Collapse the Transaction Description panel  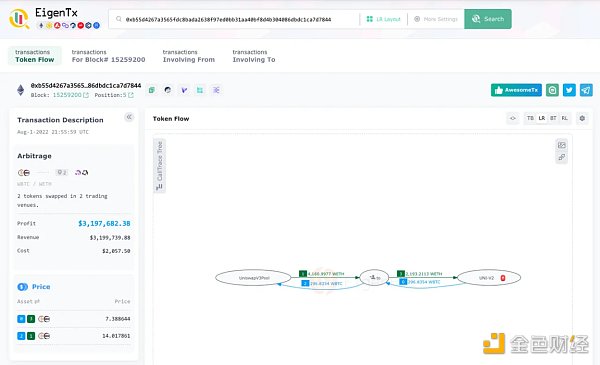click(129, 117)
